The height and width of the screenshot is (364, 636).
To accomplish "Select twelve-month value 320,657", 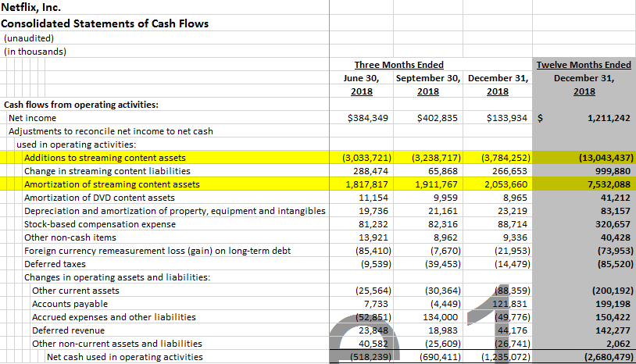I will 613,224.
